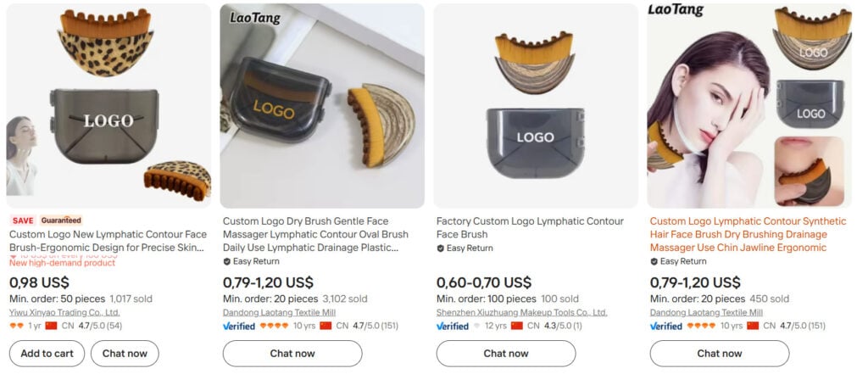
Task: Click the Add to cart button
Action: point(47,354)
